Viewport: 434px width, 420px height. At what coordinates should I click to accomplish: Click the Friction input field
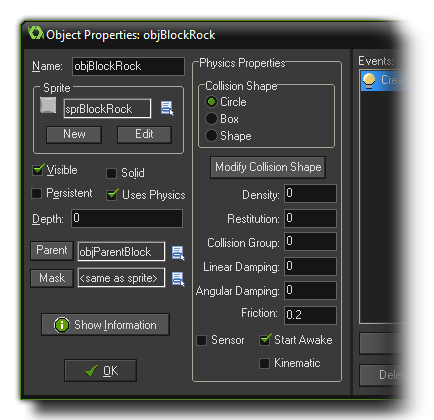pyautogui.click(x=310, y=315)
